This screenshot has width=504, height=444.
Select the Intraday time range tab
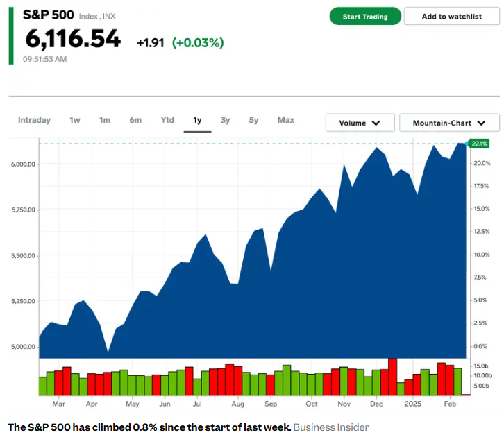34,120
